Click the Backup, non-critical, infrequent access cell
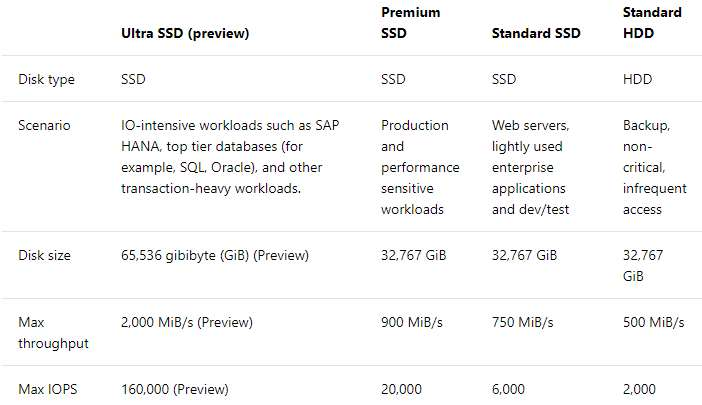The image size is (702, 405). (654, 167)
